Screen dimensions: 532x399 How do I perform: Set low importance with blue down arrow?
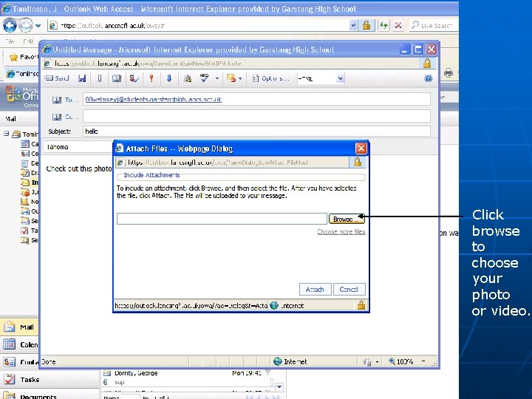pyautogui.click(x=169, y=78)
